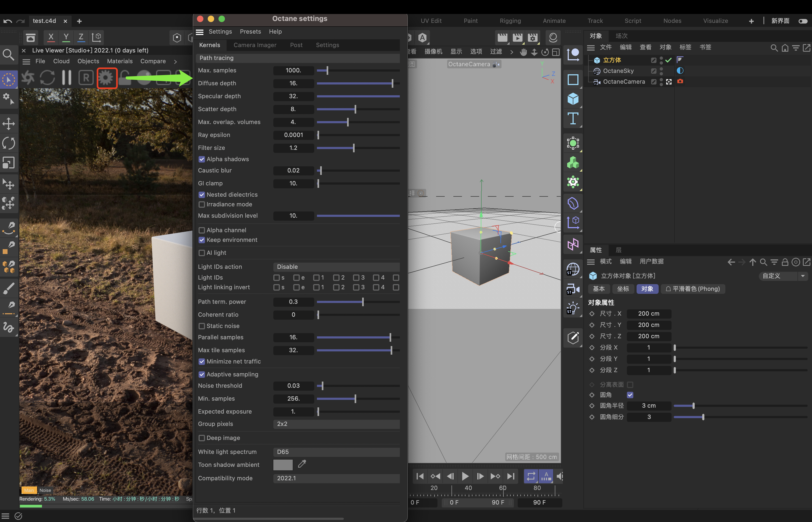The width and height of the screenshot is (812, 522).
Task: Enable the Alpha channel checkbox
Action: (202, 230)
